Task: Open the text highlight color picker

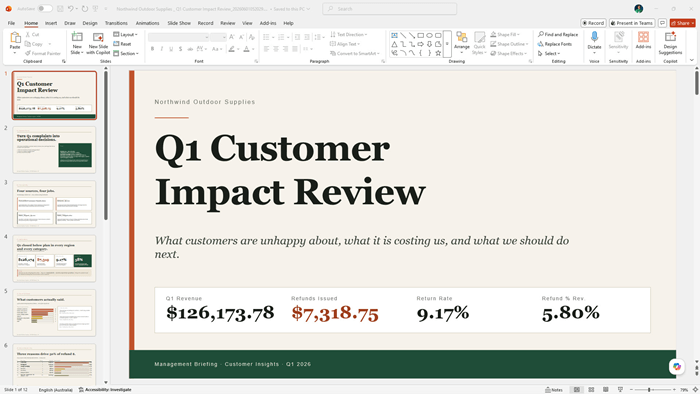Action: [x=233, y=49]
